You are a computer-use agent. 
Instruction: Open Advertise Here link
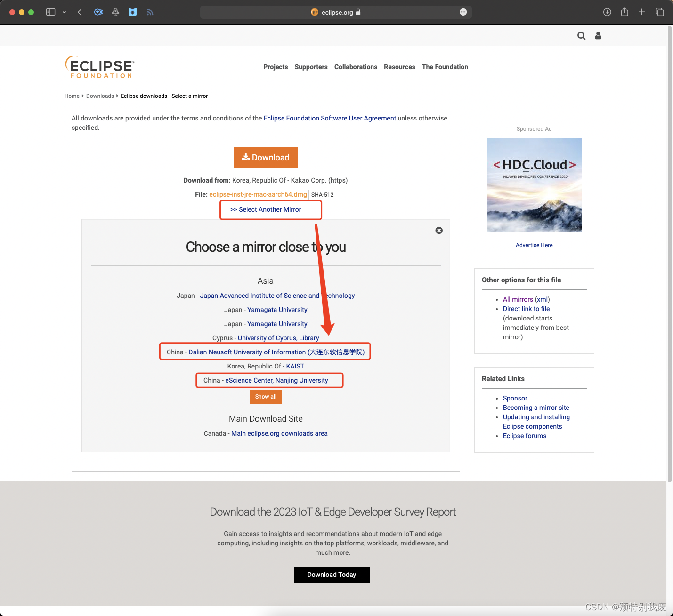[x=534, y=245]
